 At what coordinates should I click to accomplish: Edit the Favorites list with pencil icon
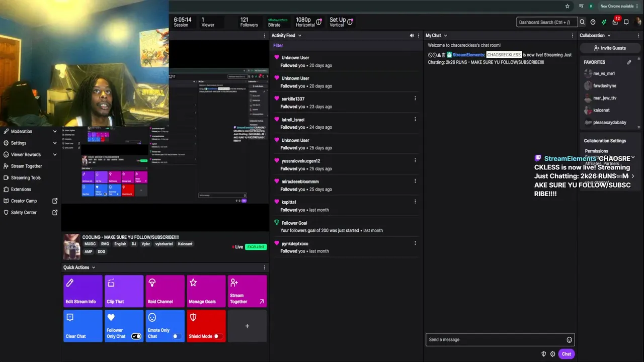pos(629,62)
